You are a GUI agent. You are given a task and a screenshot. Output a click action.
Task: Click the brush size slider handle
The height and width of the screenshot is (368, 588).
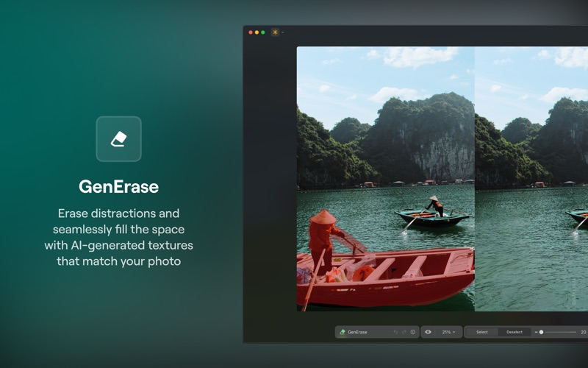click(x=541, y=332)
